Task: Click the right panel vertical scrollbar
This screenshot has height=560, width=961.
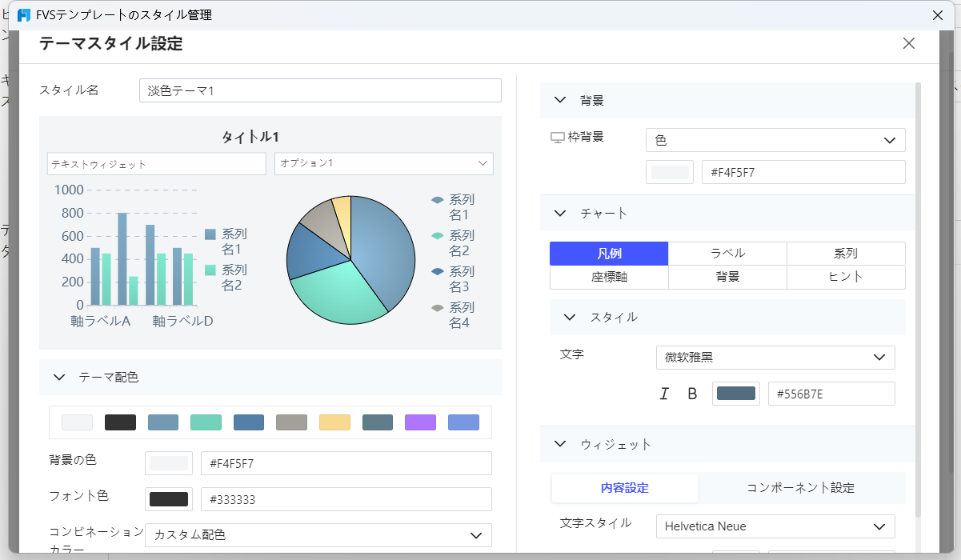Action: point(918,300)
